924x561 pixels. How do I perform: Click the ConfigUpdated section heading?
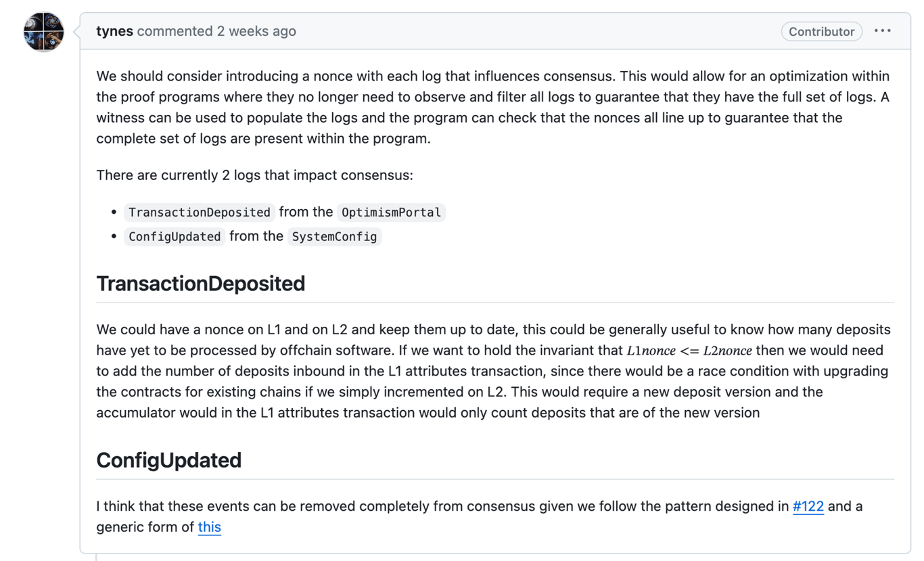(169, 460)
